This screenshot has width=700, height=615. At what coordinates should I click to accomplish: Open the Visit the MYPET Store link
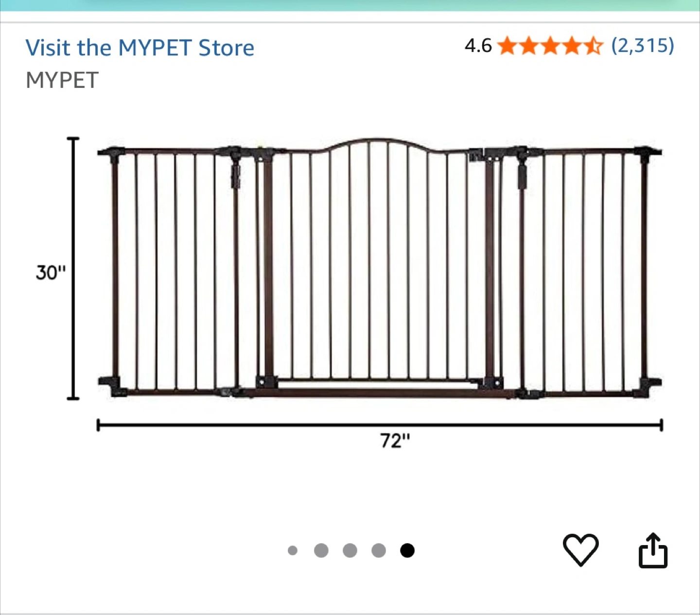pyautogui.click(x=140, y=48)
